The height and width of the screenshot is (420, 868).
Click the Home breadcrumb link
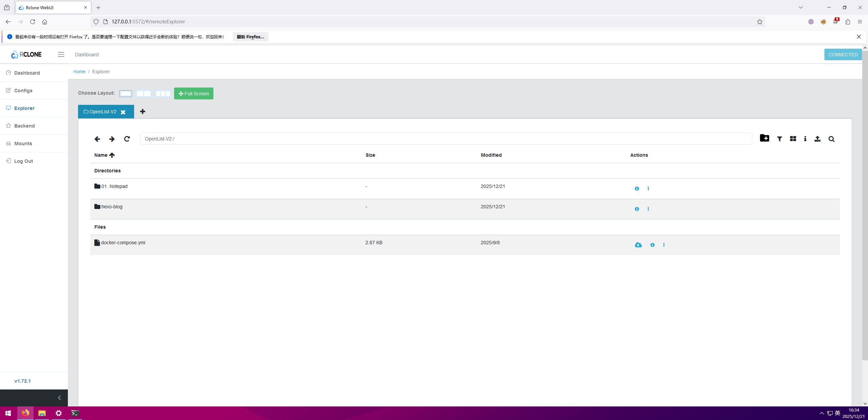(79, 72)
